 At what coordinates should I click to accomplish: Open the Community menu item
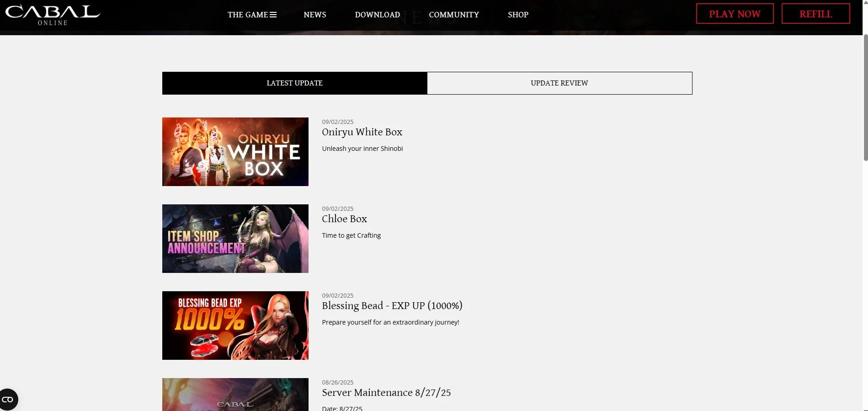tap(454, 15)
